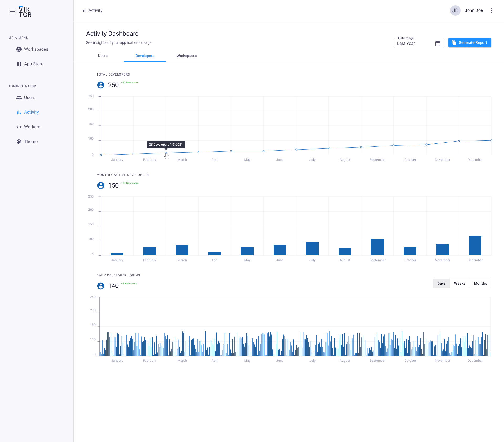Click the Workspaces sidebar icon
This screenshot has width=504, height=442.
[19, 49]
